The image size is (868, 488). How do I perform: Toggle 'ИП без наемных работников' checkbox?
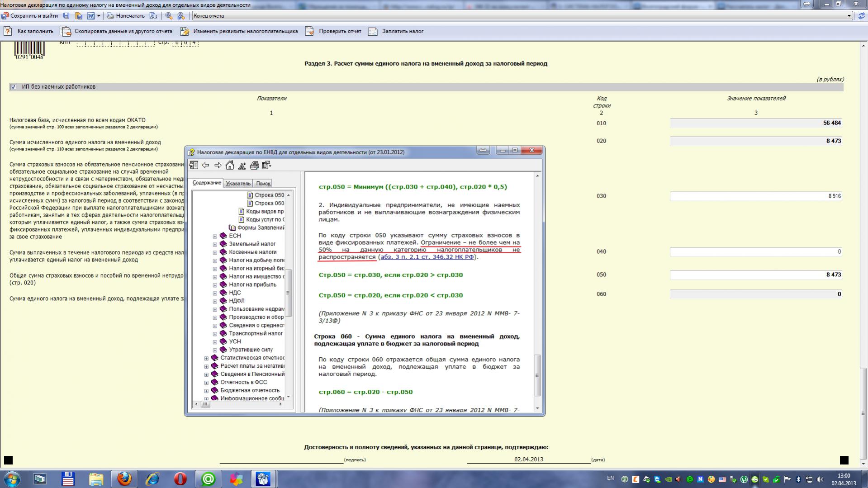[13, 87]
